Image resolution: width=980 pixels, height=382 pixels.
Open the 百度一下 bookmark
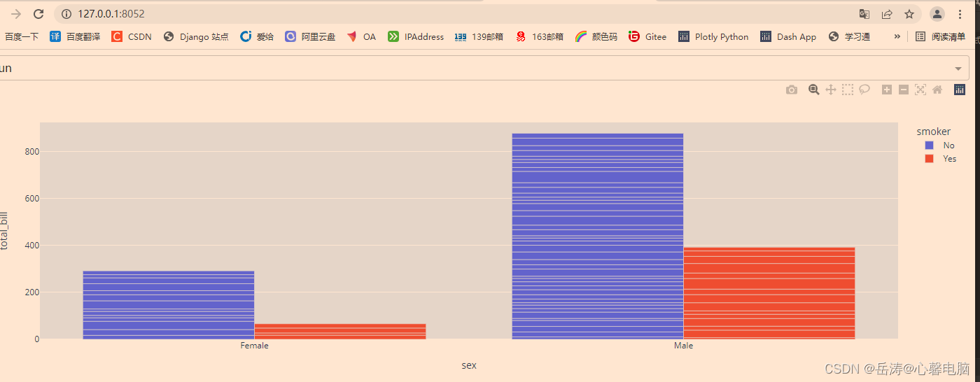click(x=22, y=36)
